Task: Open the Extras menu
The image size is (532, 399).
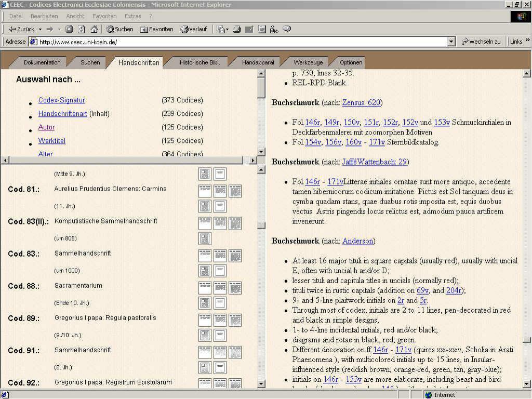Action: [x=132, y=16]
